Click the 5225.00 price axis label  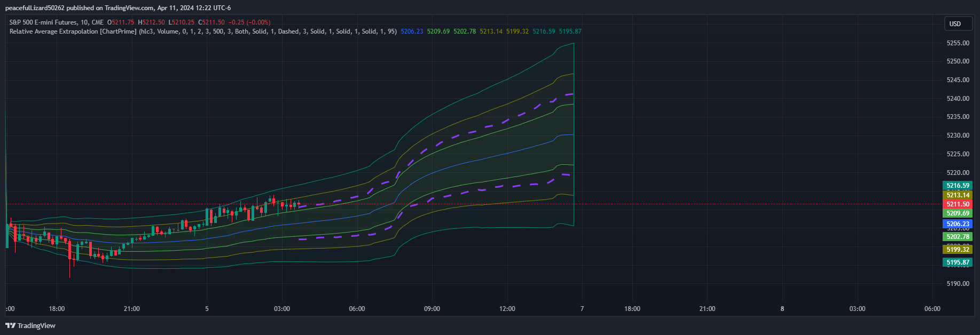click(x=958, y=154)
